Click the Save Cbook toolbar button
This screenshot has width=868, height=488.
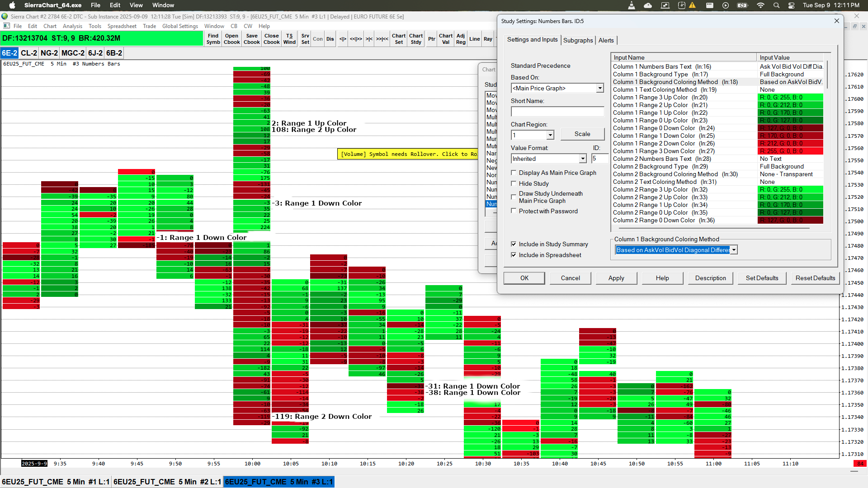pos(252,39)
